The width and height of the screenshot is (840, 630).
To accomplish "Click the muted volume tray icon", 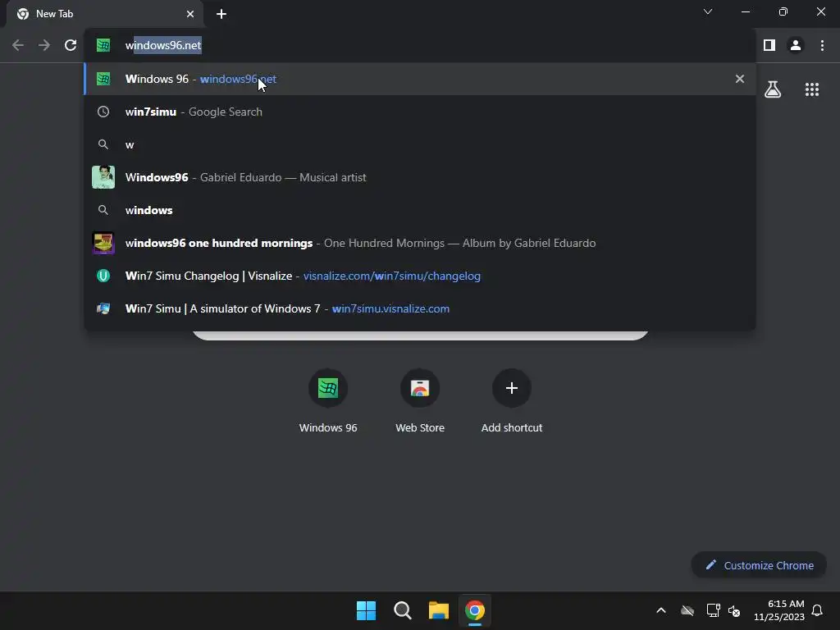I will [734, 610].
